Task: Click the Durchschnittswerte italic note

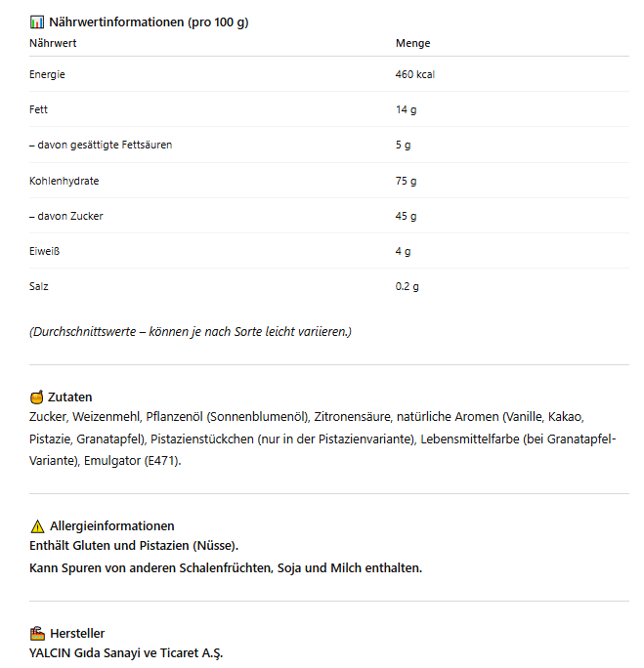Action: tap(191, 331)
